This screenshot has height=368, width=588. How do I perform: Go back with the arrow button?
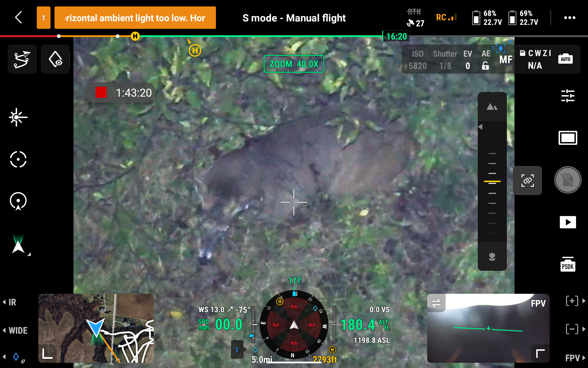(x=19, y=17)
